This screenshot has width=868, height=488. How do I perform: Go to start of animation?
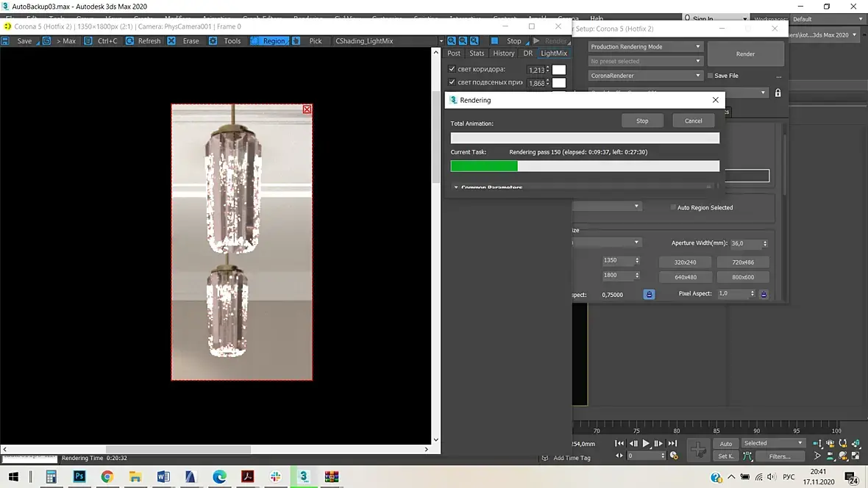pos(619,443)
